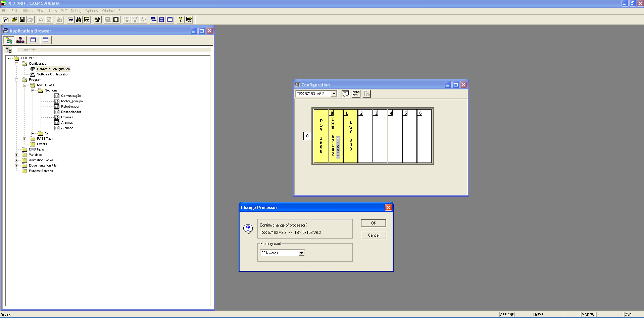Click the PLC transfer toolbar icon
644x318 pixels.
click(97, 19)
